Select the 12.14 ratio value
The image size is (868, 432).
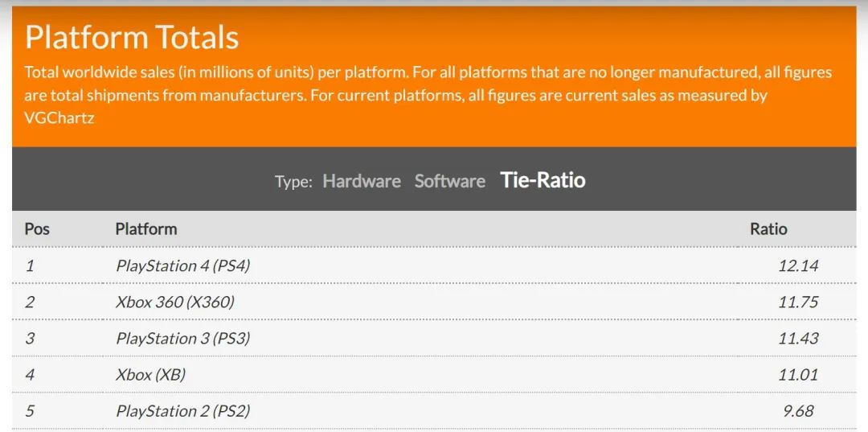(798, 265)
